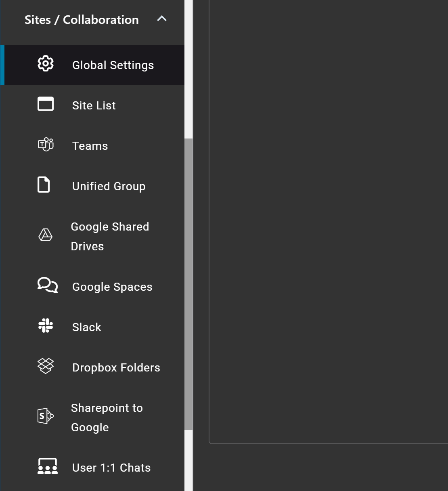
Task: Click the User 1:1 Chats people icon
Action: coord(48,466)
